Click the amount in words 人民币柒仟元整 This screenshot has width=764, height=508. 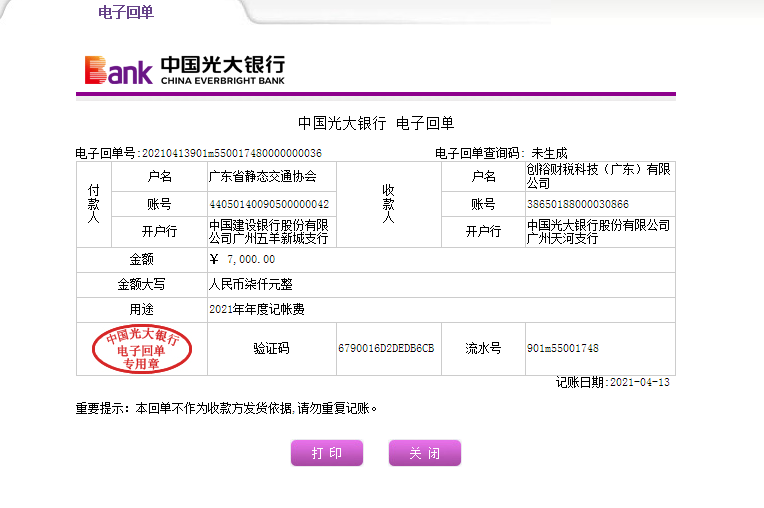[250, 284]
